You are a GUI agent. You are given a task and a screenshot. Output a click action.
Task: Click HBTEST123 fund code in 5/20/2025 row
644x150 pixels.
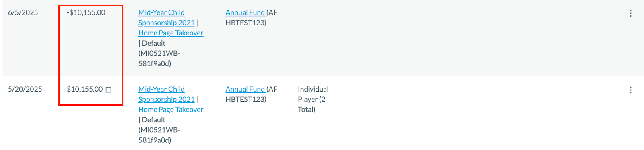246,99
